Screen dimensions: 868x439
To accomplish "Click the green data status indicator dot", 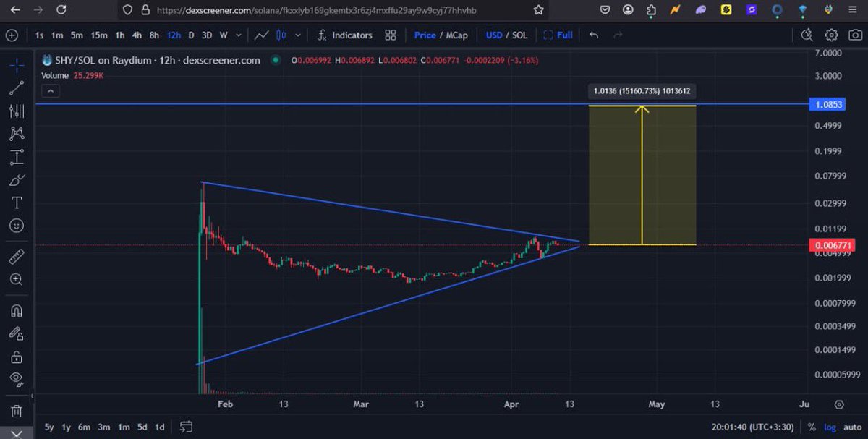I will click(x=276, y=61).
